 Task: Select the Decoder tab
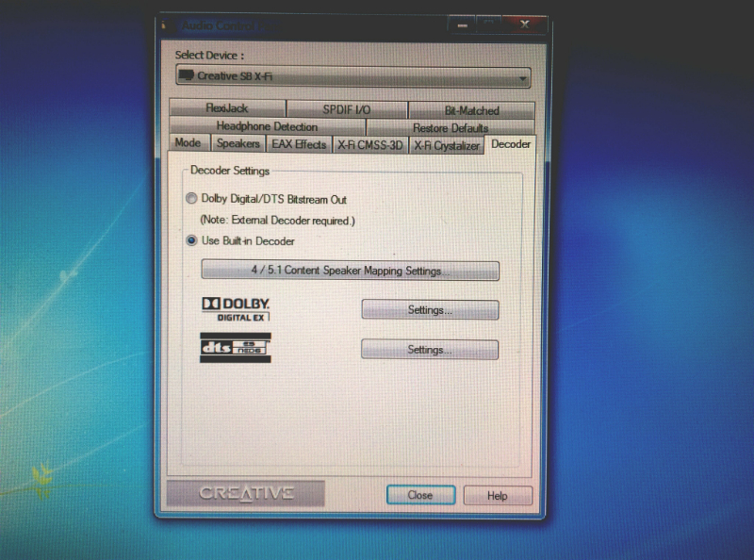[x=511, y=144]
